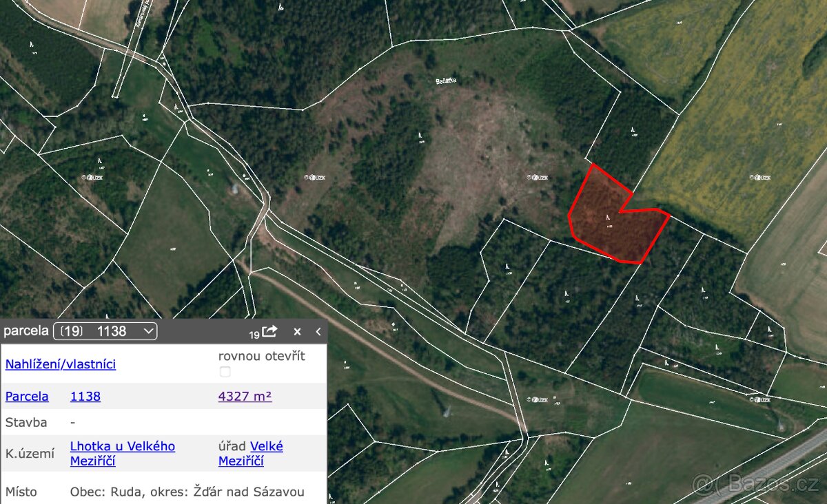The width and height of the screenshot is (827, 504).
Task: Click the Bazos.cz watermark logo
Action: 757,484
